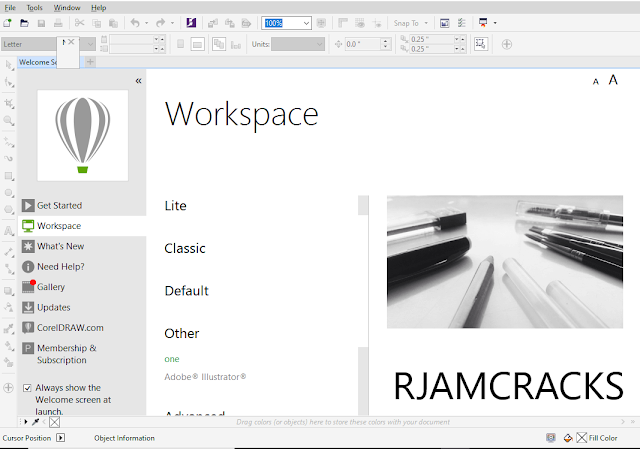Open the zoom level dropdown

pos(306,23)
